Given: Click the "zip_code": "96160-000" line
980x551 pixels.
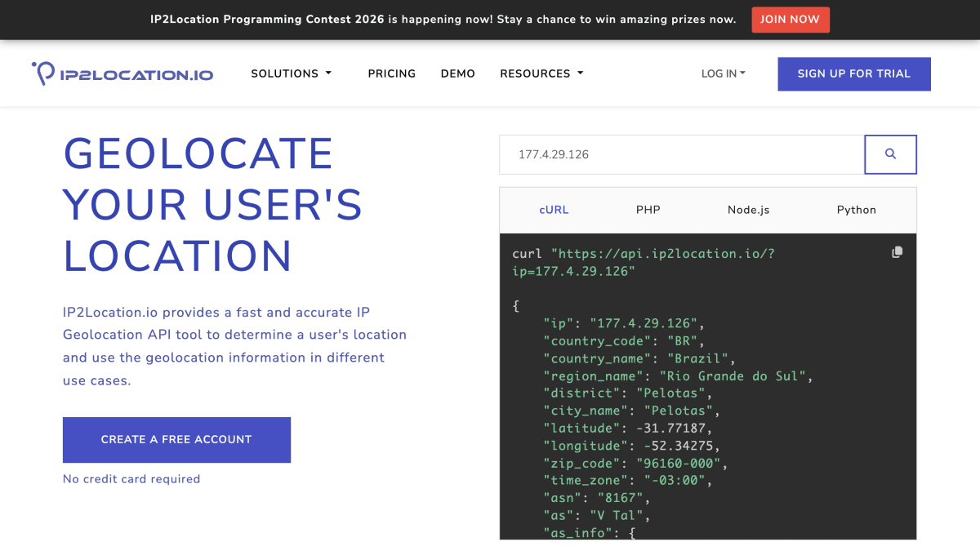Looking at the screenshot, I should (635, 464).
